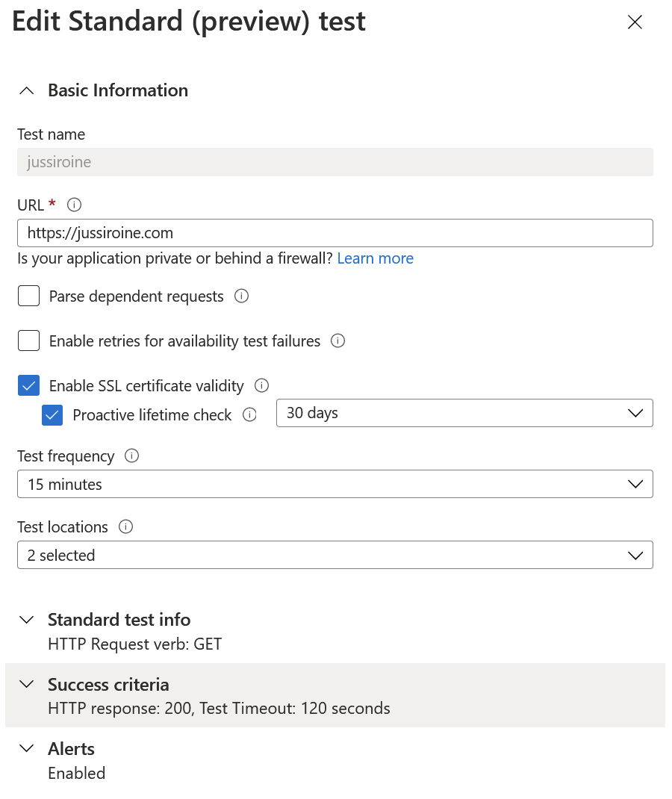Click info icon beside SSL certificate validity

261,386
